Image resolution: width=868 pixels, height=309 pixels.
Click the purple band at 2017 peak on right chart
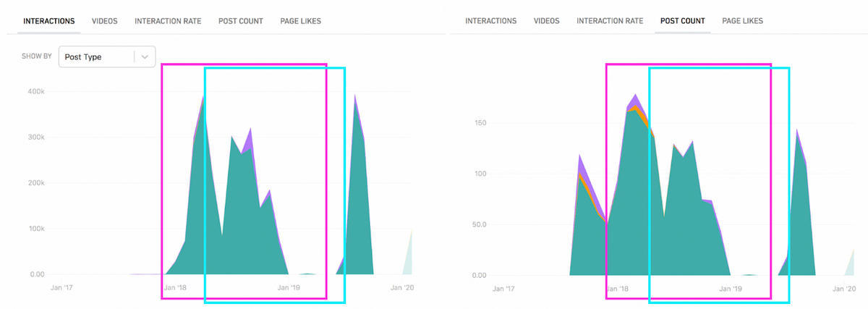(x=582, y=165)
